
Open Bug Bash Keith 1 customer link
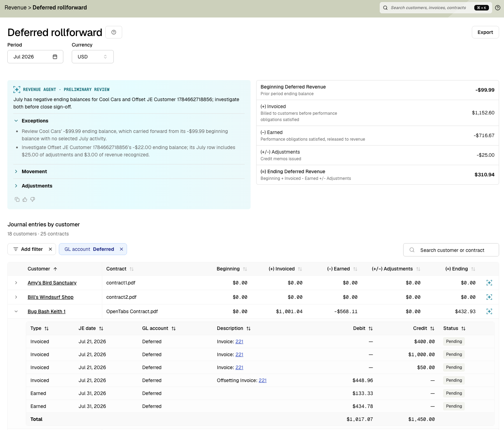coord(47,311)
